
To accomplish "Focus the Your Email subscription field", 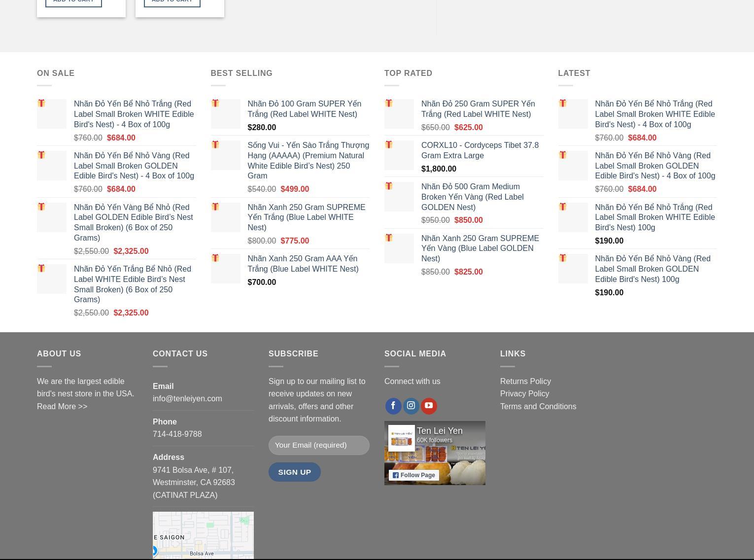I will pos(319,445).
